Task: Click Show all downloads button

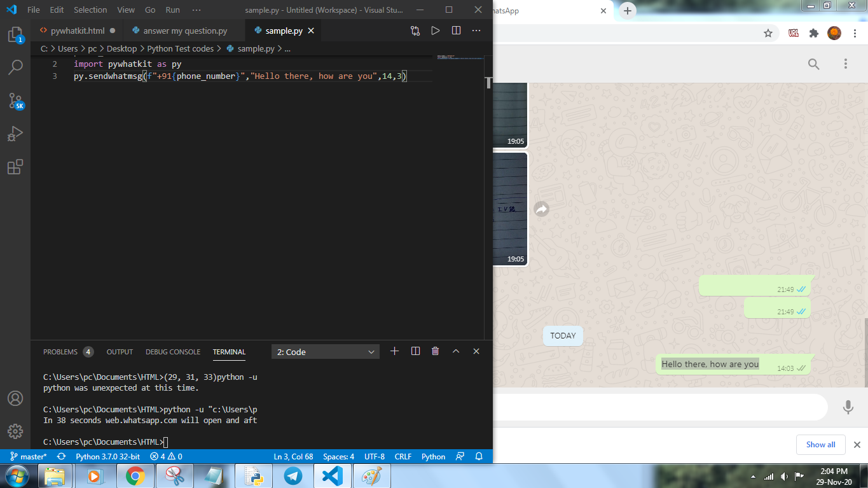Action: 821,445
